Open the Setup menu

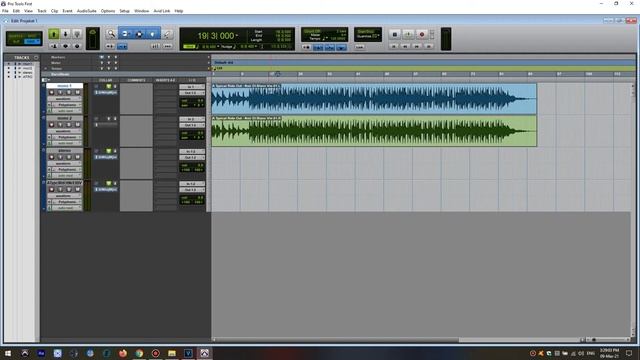(x=124, y=11)
